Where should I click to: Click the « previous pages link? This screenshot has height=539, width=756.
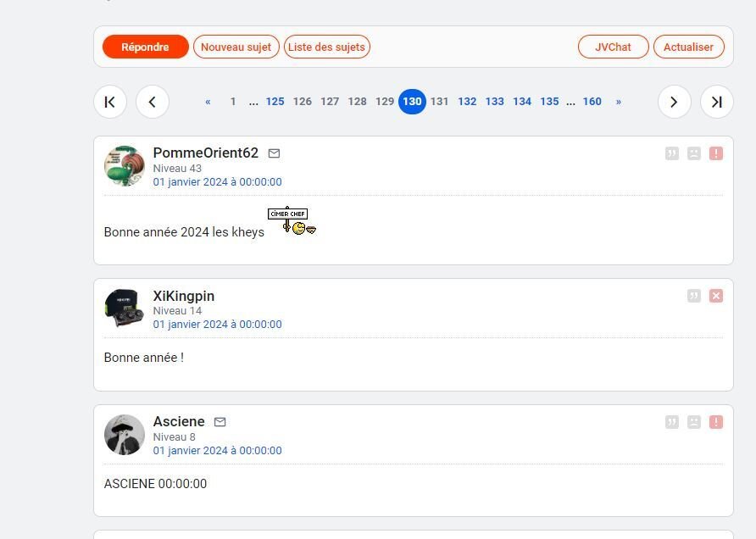point(208,102)
